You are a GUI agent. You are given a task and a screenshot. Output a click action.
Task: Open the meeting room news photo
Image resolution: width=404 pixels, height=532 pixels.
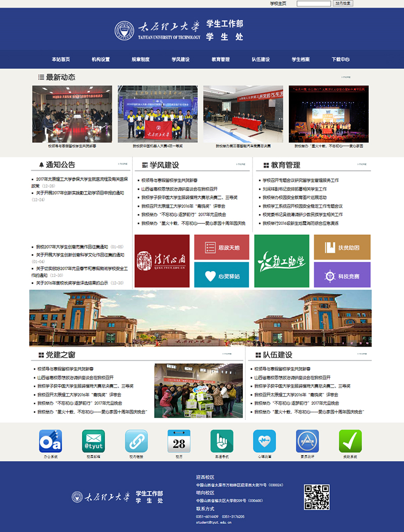72,114
